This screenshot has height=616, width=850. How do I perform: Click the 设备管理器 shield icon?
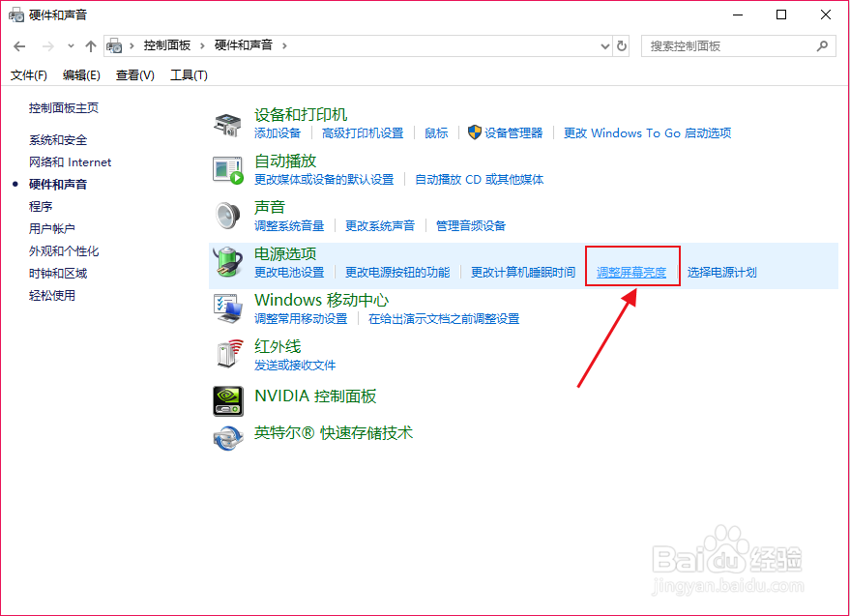[473, 132]
